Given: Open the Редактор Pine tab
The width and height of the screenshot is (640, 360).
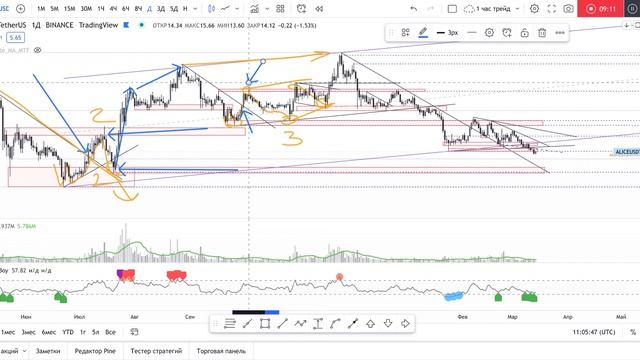Looking at the screenshot, I should (95, 351).
